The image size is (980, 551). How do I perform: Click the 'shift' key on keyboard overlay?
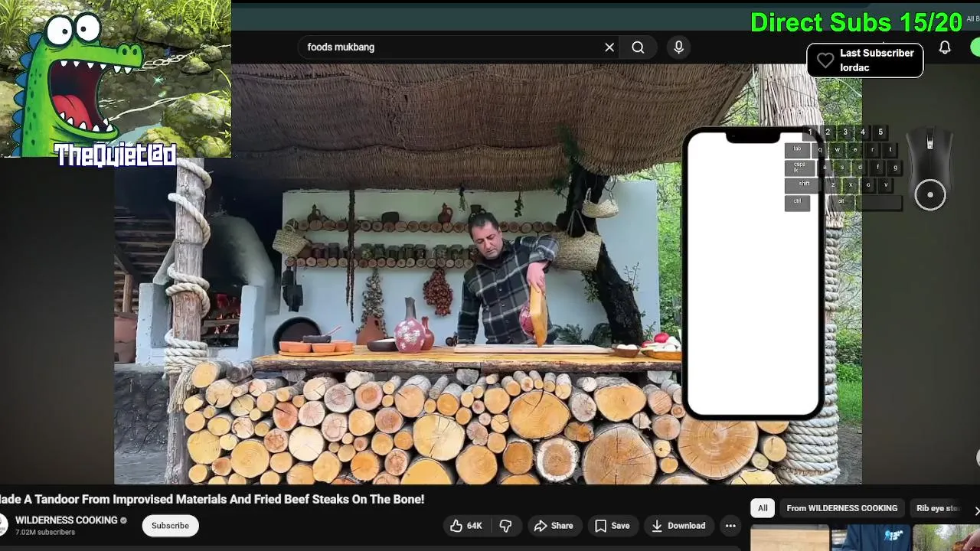click(x=804, y=184)
